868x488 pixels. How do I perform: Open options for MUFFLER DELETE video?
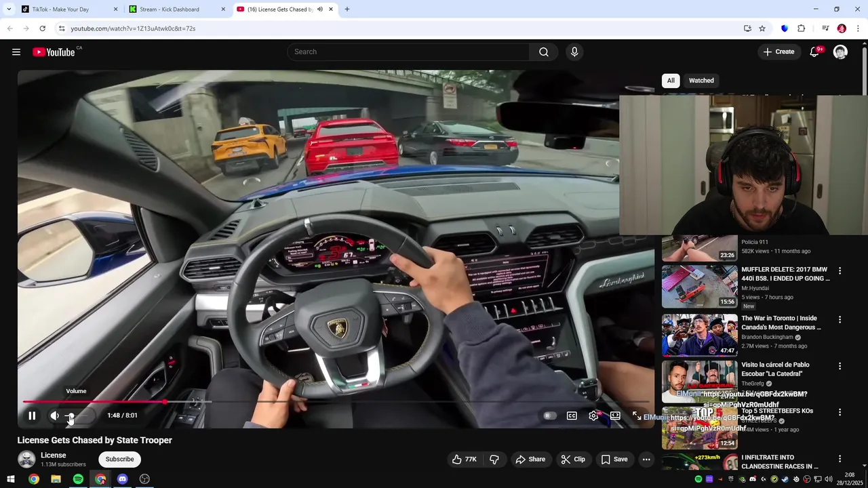[840, 271]
